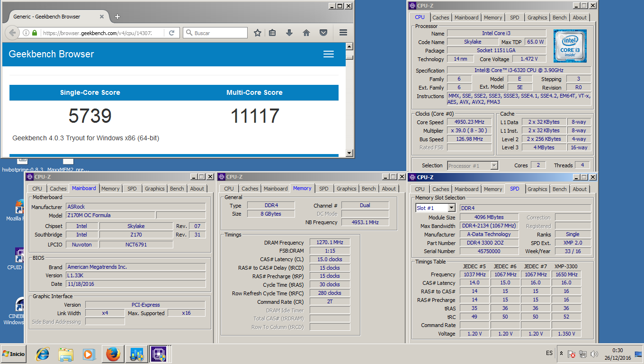The height and width of the screenshot is (364, 644).
Task: Open the volume speaker tray icon
Action: [x=593, y=354]
